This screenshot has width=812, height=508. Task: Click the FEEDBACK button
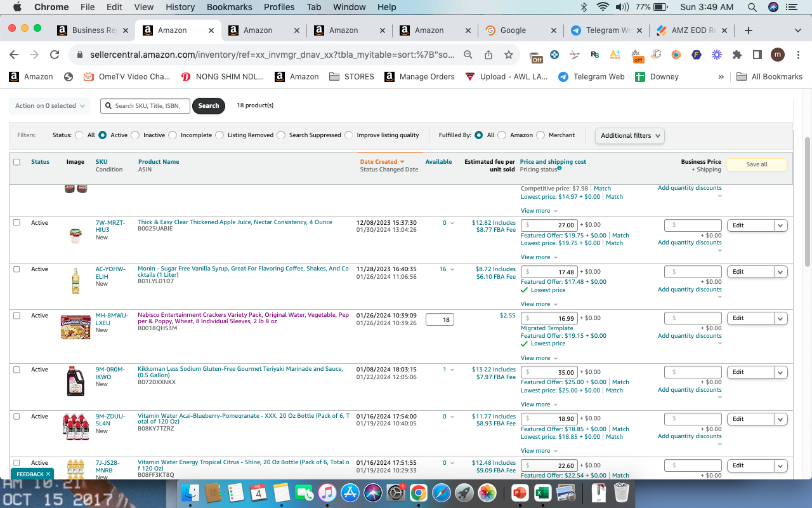[x=32, y=474]
